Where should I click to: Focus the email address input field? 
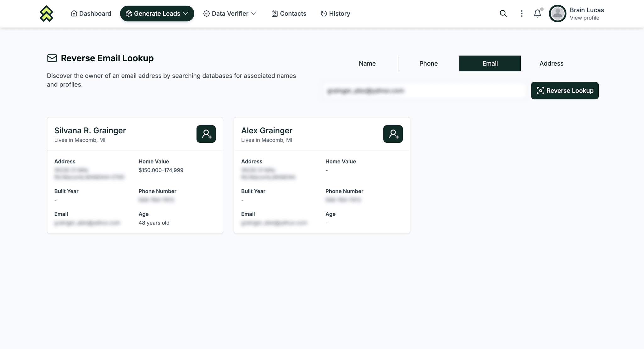tap(424, 91)
